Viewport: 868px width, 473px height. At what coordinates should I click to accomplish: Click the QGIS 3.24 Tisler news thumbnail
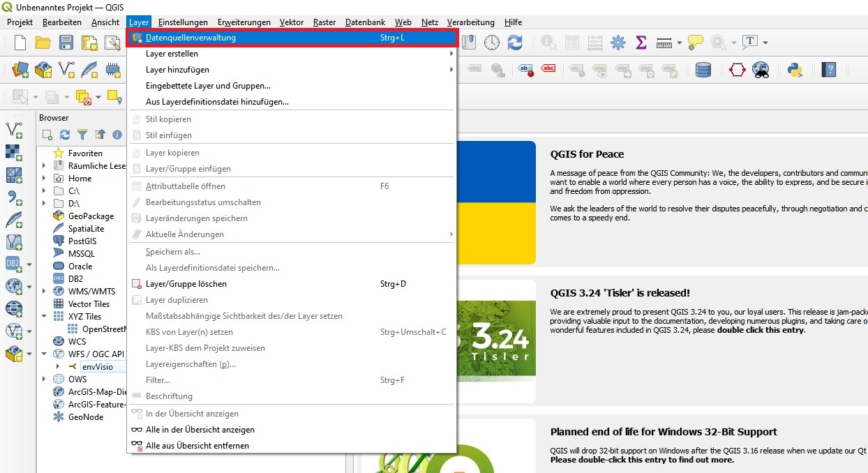[496, 341]
